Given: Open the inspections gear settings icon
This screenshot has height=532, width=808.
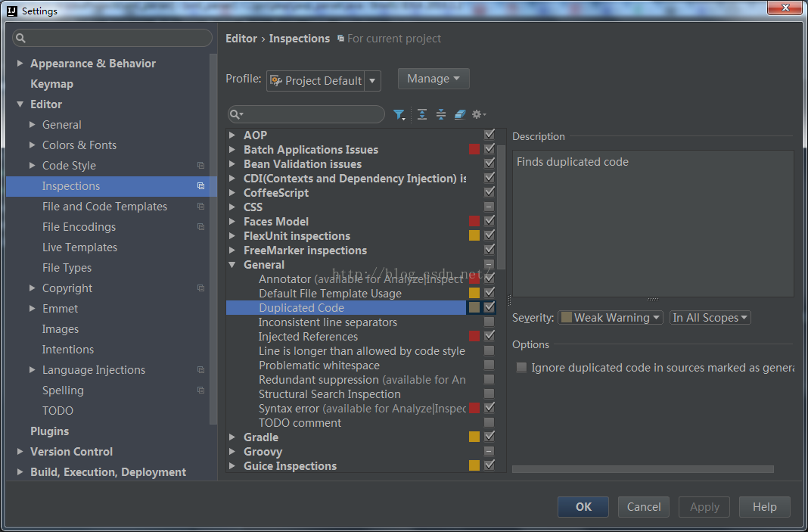Looking at the screenshot, I should coord(479,114).
